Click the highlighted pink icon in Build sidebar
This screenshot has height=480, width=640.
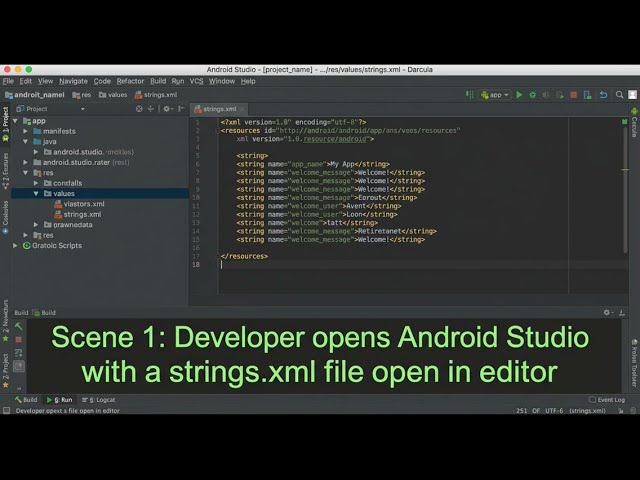point(19,366)
